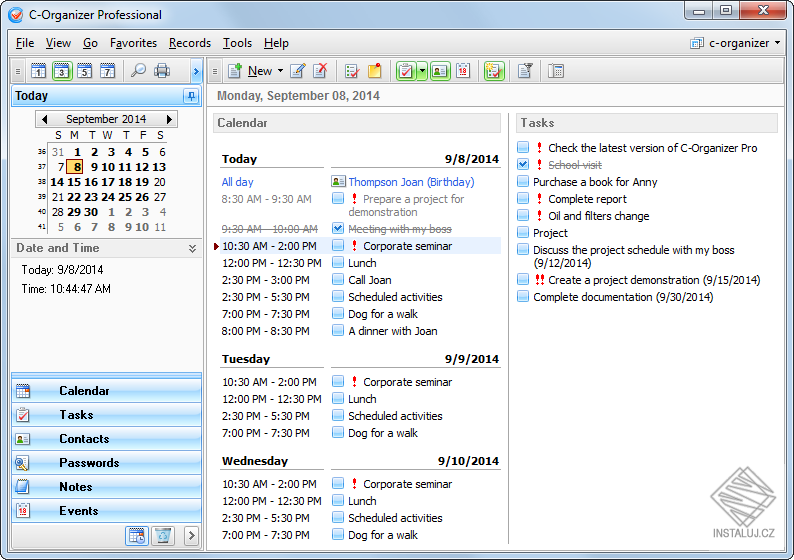Click the Wednesday day header
This screenshot has width=794, height=560.
click(255, 461)
